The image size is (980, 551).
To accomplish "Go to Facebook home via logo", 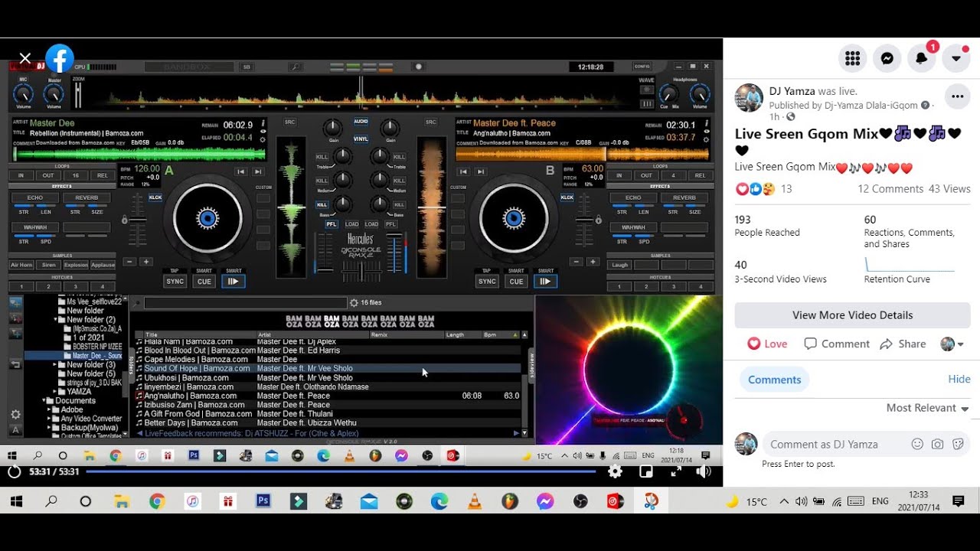I will [60, 58].
